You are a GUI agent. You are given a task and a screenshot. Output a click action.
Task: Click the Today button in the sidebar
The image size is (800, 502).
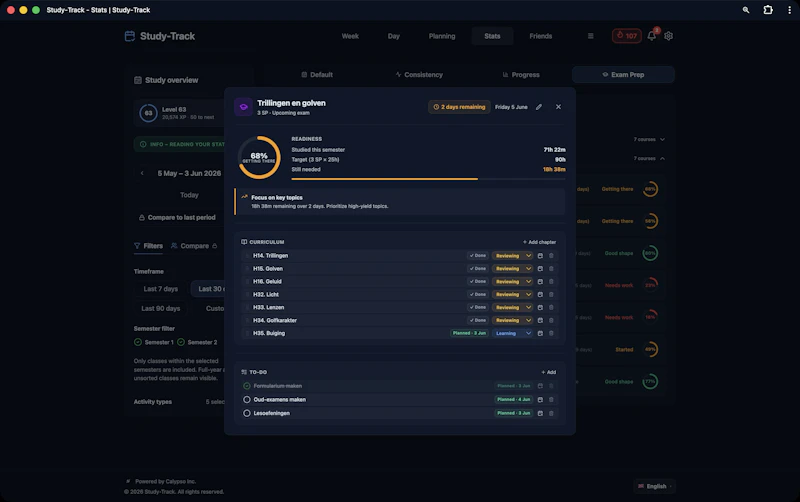tap(189, 195)
